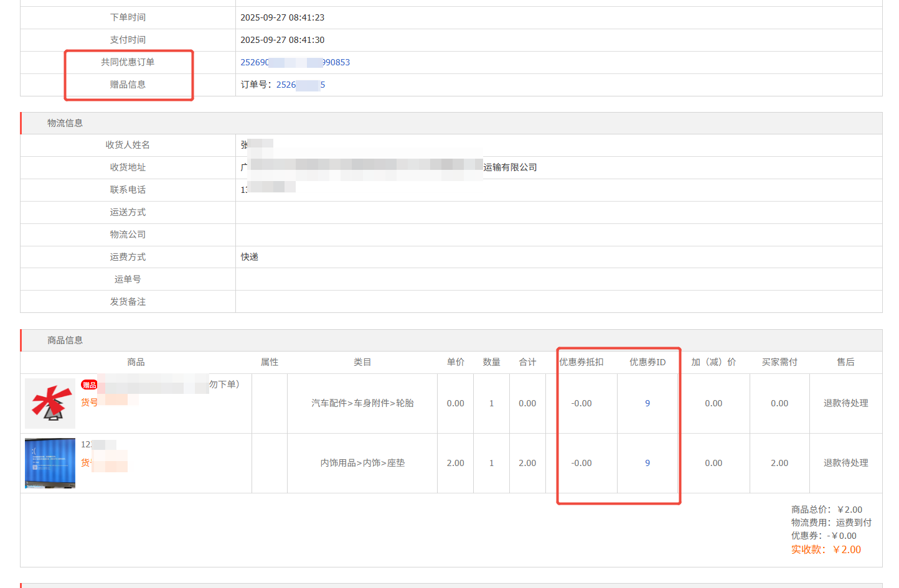Click 退款待处理 for the seat cushion item

[x=845, y=463]
